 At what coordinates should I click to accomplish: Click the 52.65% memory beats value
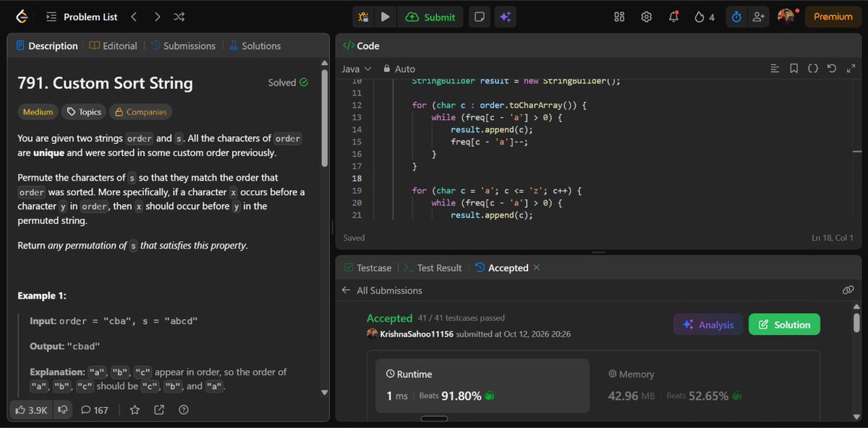(708, 395)
